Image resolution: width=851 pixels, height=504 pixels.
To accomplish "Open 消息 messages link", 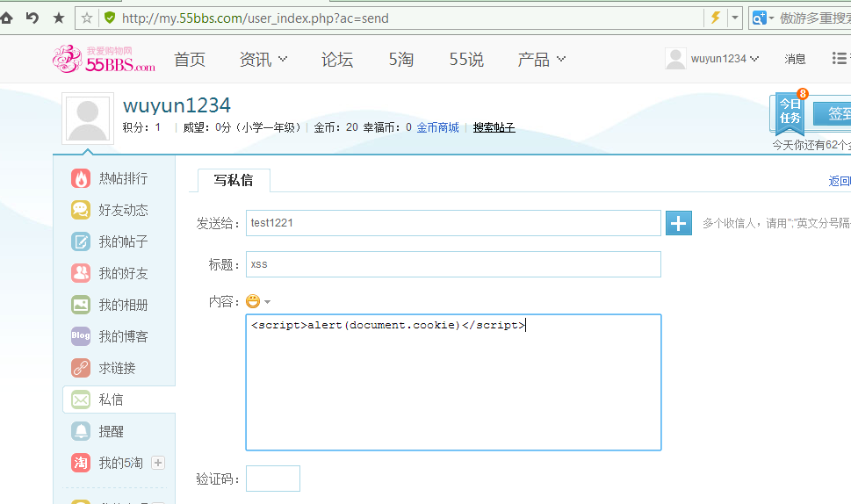I will [795, 59].
